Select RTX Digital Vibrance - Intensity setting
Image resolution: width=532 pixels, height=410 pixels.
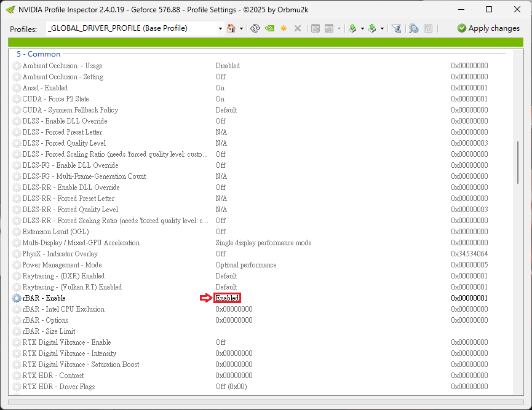click(x=69, y=353)
